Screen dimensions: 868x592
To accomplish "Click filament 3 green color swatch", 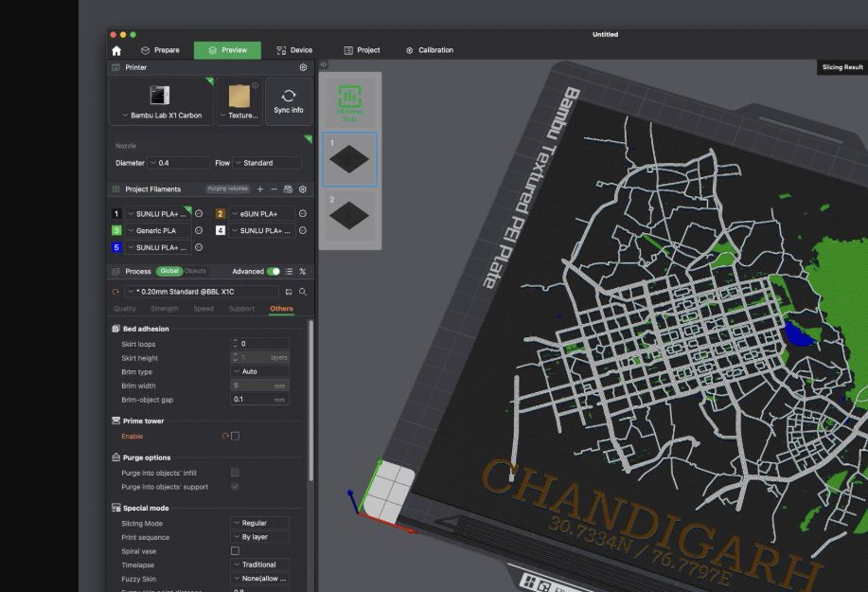I will tap(116, 230).
